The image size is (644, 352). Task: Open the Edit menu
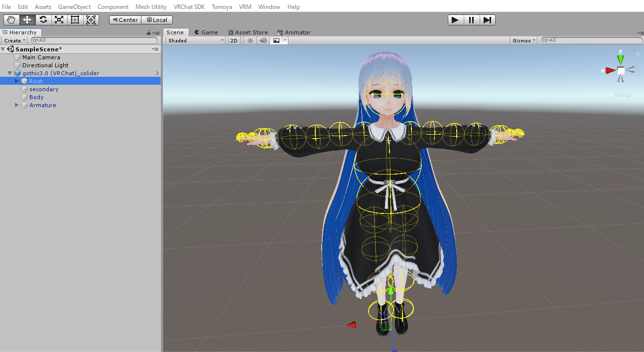click(x=23, y=7)
